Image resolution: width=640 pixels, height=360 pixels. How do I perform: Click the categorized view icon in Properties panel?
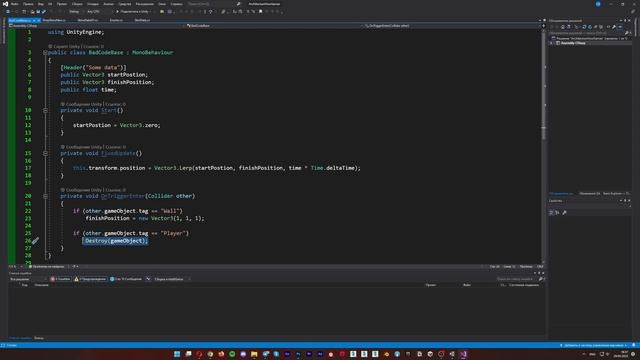coord(551,213)
